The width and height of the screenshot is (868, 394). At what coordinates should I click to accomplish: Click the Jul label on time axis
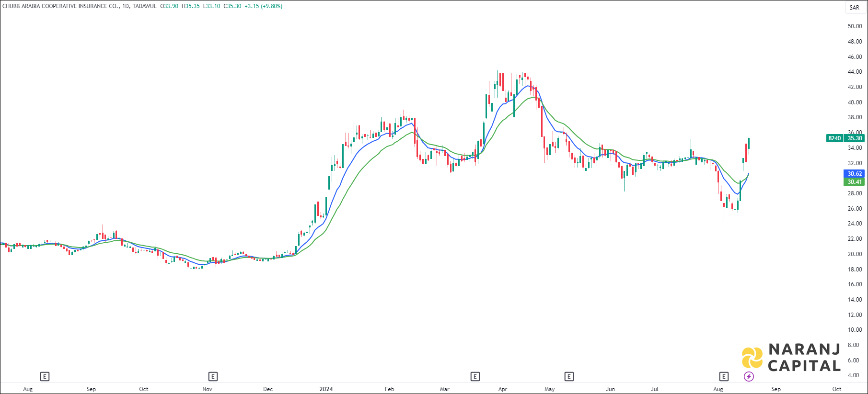pos(654,389)
